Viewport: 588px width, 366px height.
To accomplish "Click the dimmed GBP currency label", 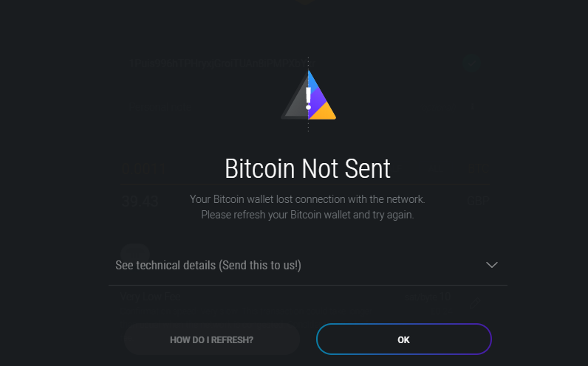I will 476,201.
